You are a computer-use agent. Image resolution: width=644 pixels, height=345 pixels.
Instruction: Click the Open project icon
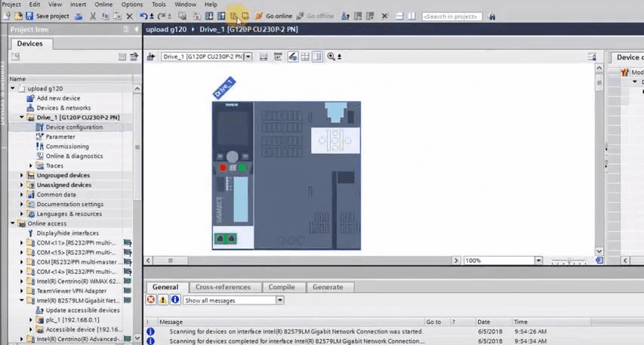(x=18, y=16)
